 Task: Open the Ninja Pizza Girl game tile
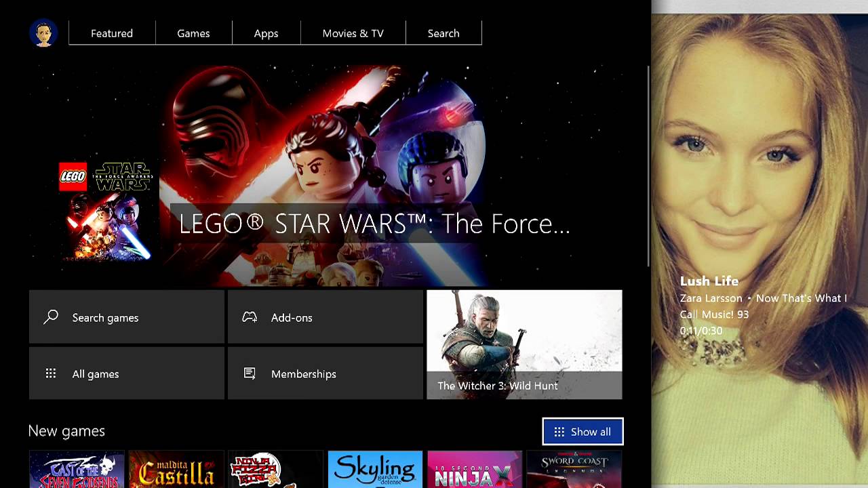[275, 469]
